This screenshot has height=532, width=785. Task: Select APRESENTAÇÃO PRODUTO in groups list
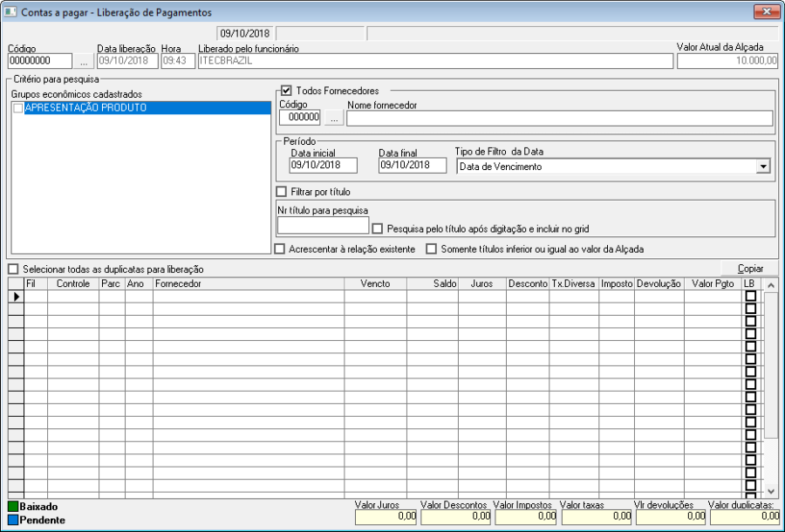[147, 107]
